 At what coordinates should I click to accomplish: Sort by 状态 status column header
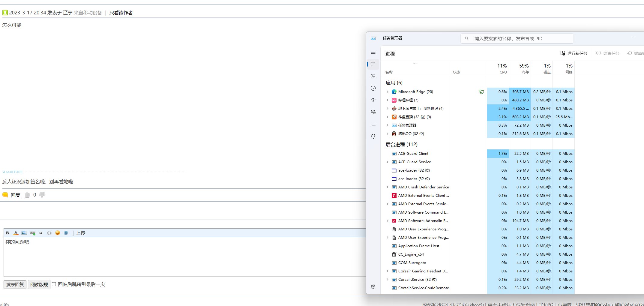click(469, 68)
